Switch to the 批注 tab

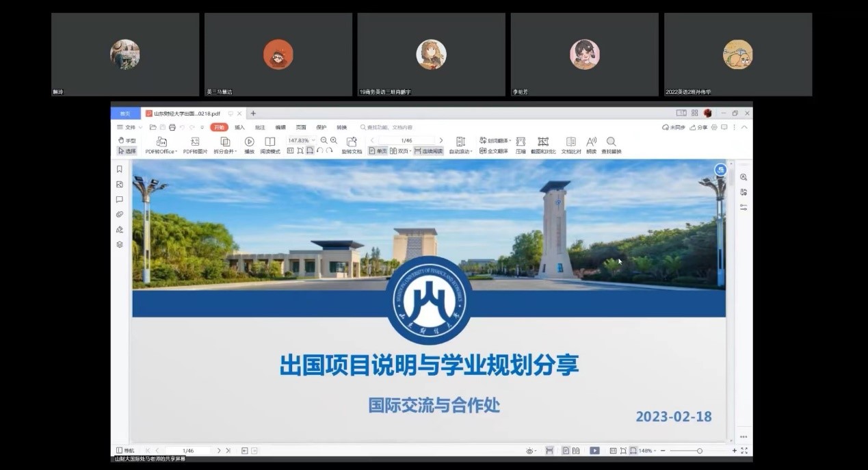click(x=260, y=127)
